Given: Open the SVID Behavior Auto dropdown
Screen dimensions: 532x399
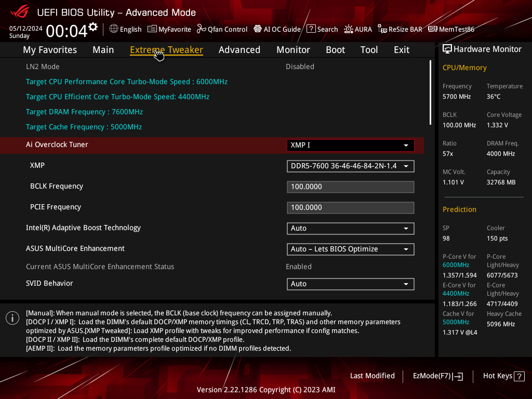Looking at the screenshot, I should click(351, 284).
